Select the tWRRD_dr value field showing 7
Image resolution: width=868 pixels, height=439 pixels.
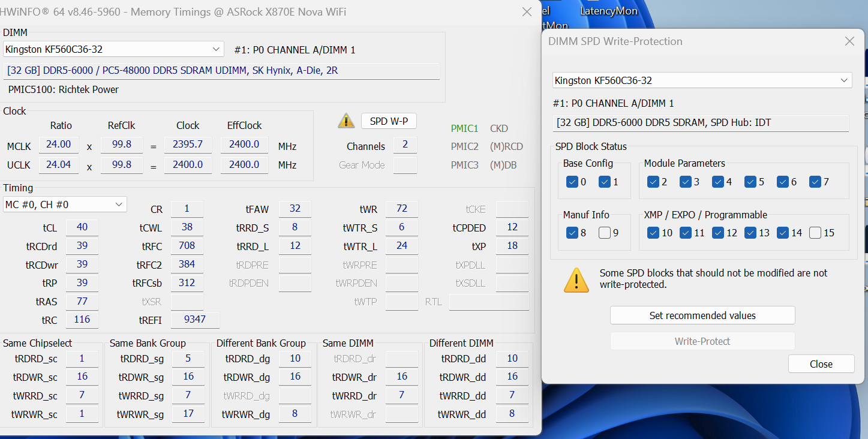402,395
